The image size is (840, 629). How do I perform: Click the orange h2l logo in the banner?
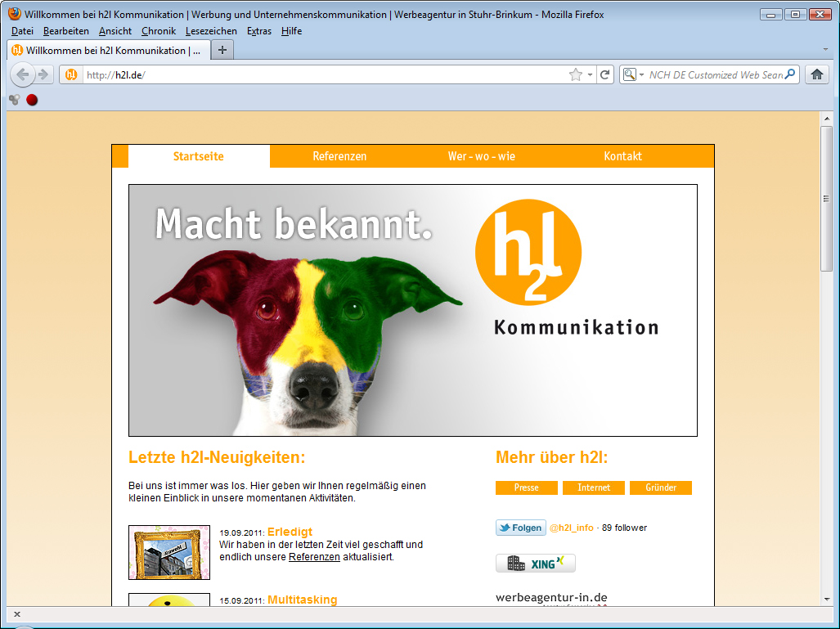coord(528,252)
